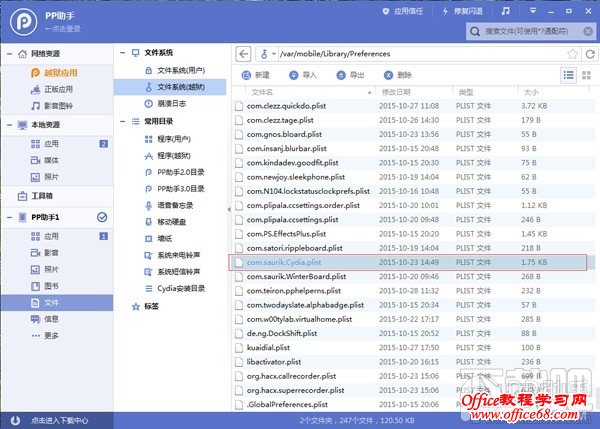Click the PP助手 logo icon
Viewport: 600px width, 429px height.
[x=24, y=22]
